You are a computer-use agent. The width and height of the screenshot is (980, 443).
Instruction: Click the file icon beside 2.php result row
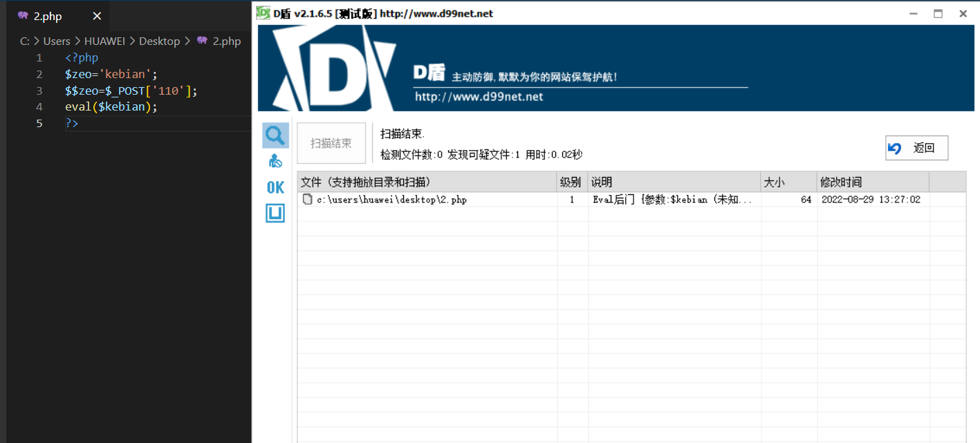tap(307, 200)
